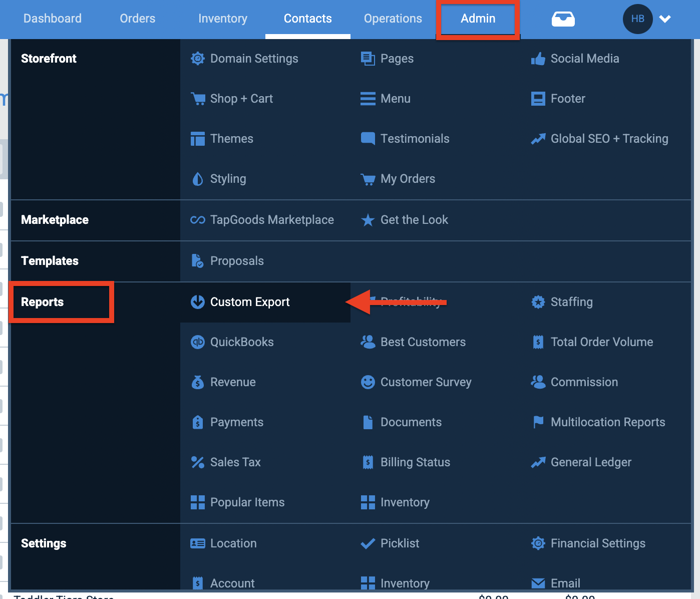Open the HB user avatar menu
Viewport: 700px width, 599px height.
click(x=637, y=19)
